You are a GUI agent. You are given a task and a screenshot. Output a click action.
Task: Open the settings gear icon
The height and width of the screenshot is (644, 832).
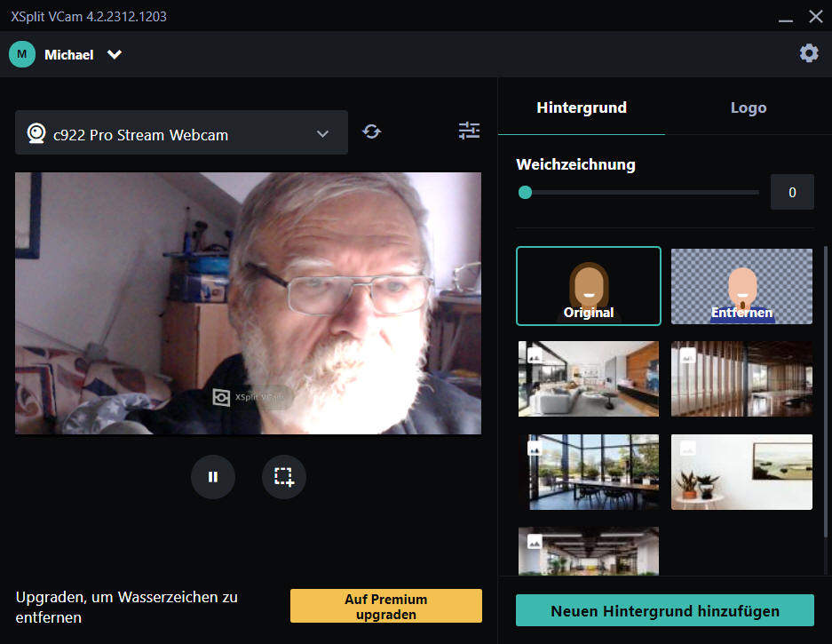click(808, 53)
